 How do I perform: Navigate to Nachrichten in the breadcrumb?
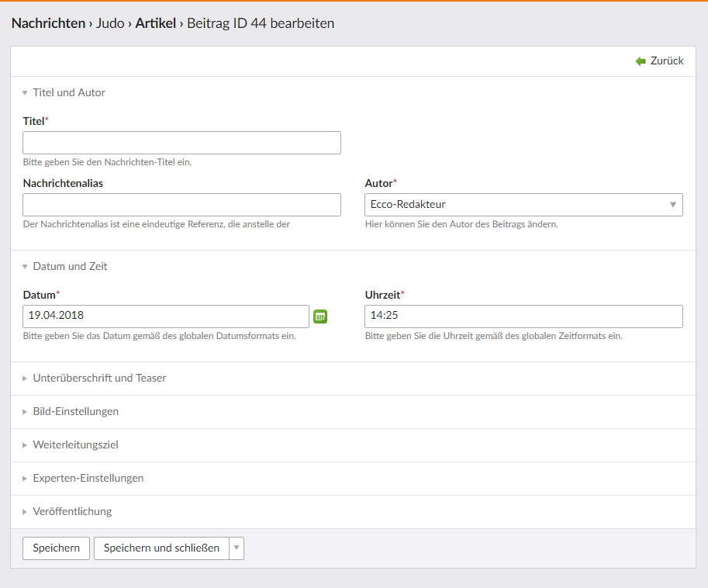[x=48, y=23]
